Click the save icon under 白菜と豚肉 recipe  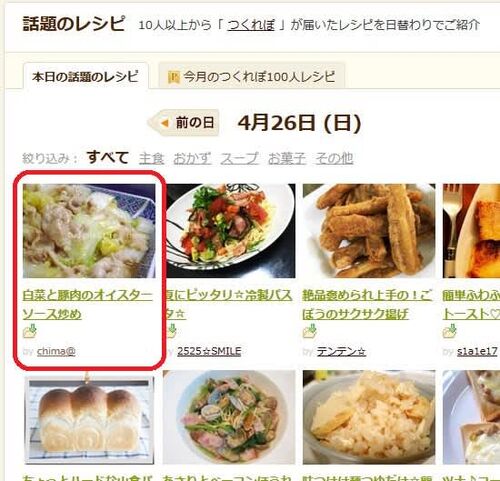[30, 331]
